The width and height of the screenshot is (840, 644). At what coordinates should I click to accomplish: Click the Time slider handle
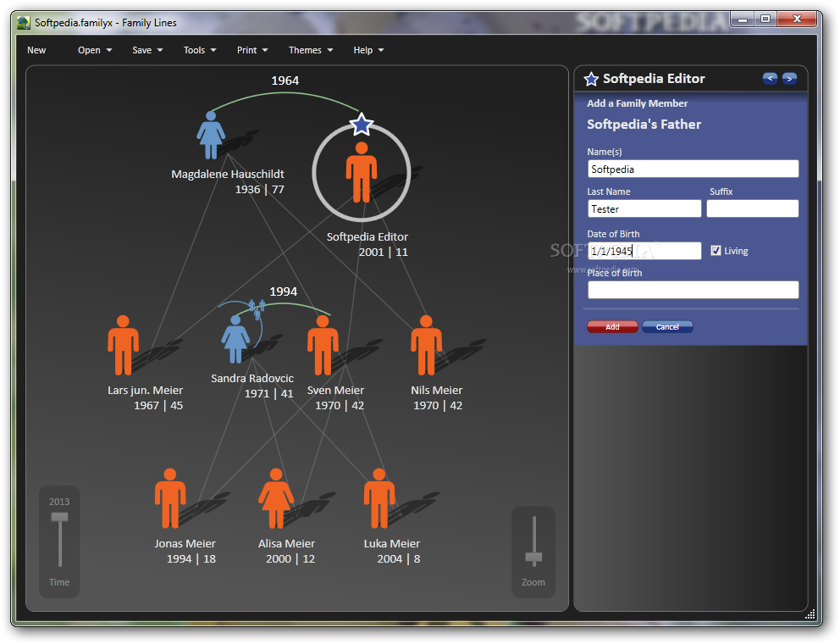(x=59, y=517)
